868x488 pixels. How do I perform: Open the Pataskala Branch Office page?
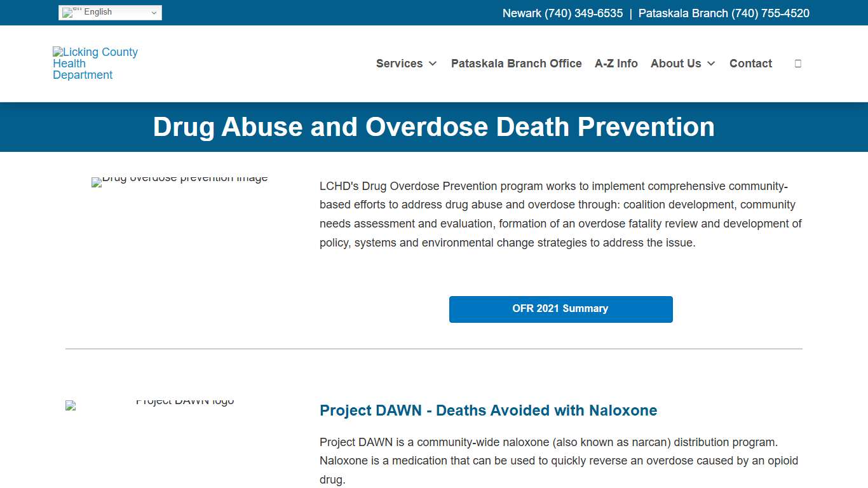[x=516, y=64]
